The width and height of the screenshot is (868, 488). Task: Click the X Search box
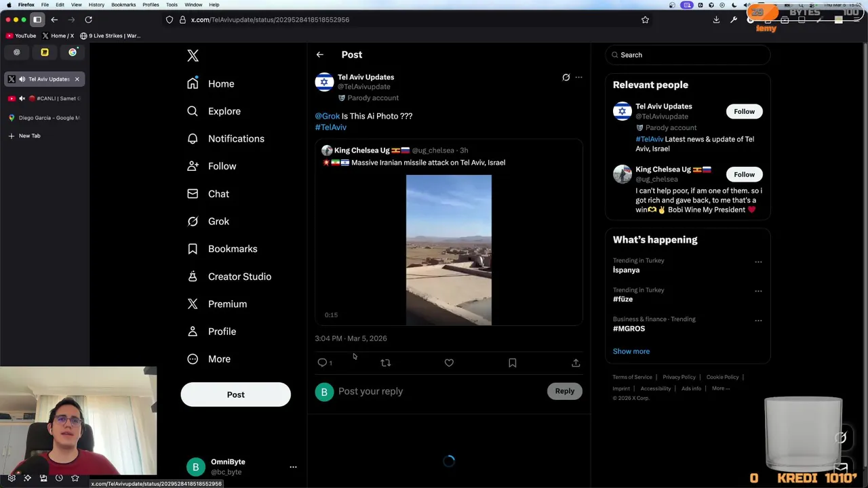pyautogui.click(x=688, y=55)
